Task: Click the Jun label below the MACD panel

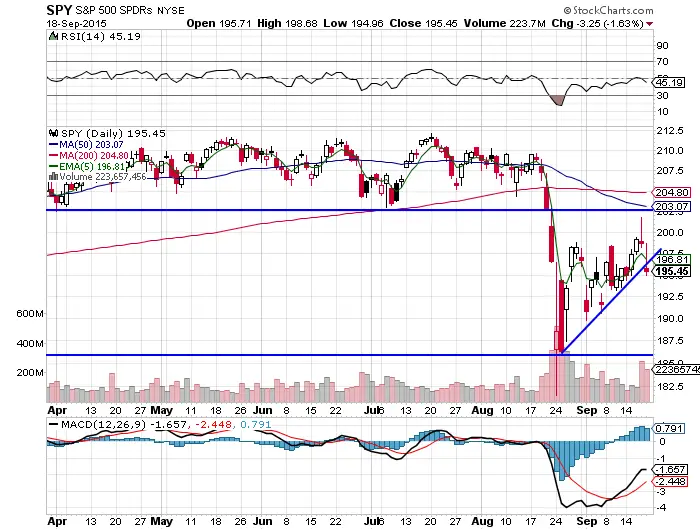Action: point(262,521)
